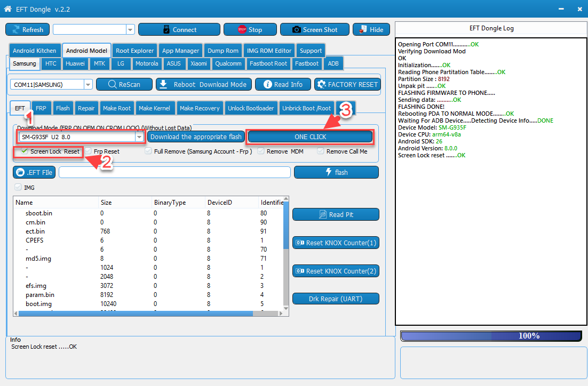Open the IMG ROM Editor tab
The image size is (588, 386).
tap(269, 51)
